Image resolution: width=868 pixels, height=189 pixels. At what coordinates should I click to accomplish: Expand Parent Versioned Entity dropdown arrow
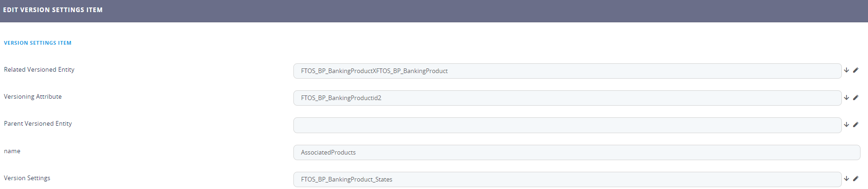point(846,125)
